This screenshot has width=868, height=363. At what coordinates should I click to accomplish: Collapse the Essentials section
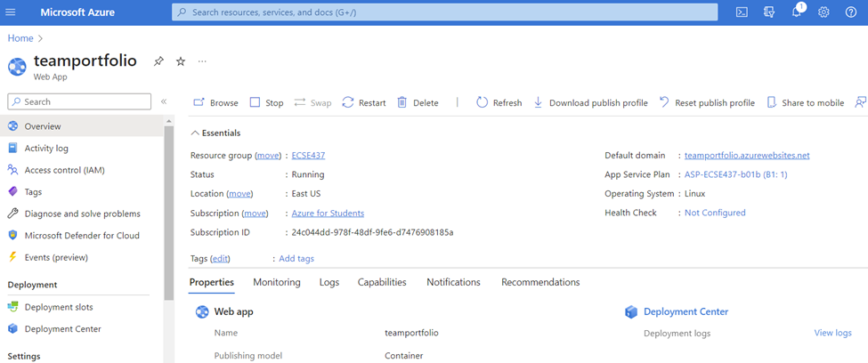[215, 133]
